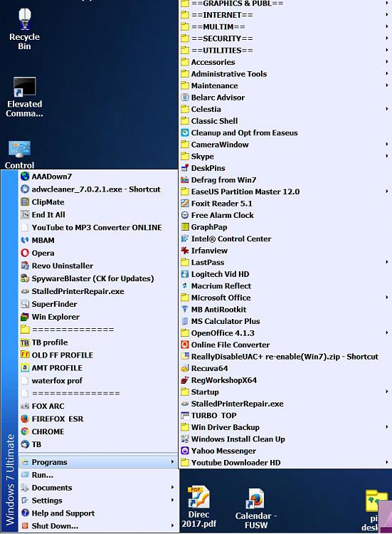Click the Yahoo Messenger smiley icon
The image size is (392, 534).
tap(185, 451)
